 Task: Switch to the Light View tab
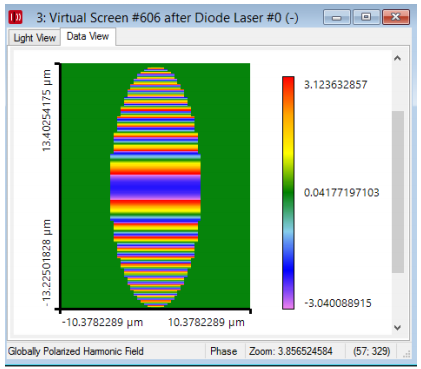coord(34,38)
